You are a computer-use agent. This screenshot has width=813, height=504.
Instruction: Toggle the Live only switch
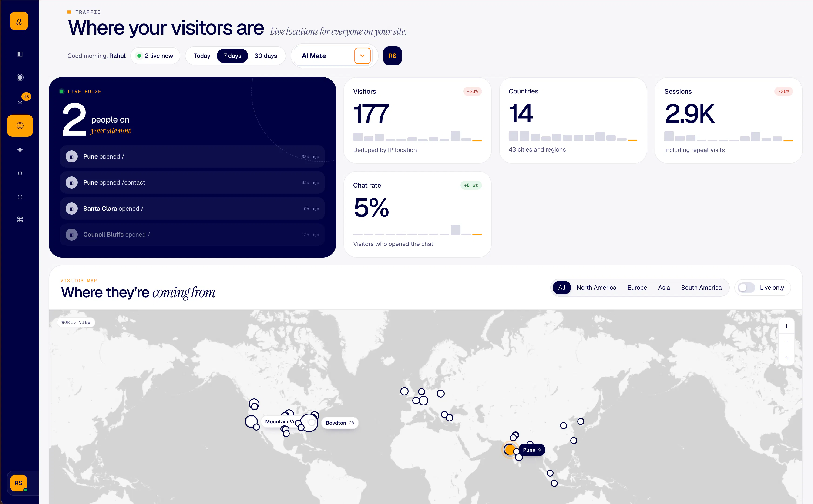746,288
